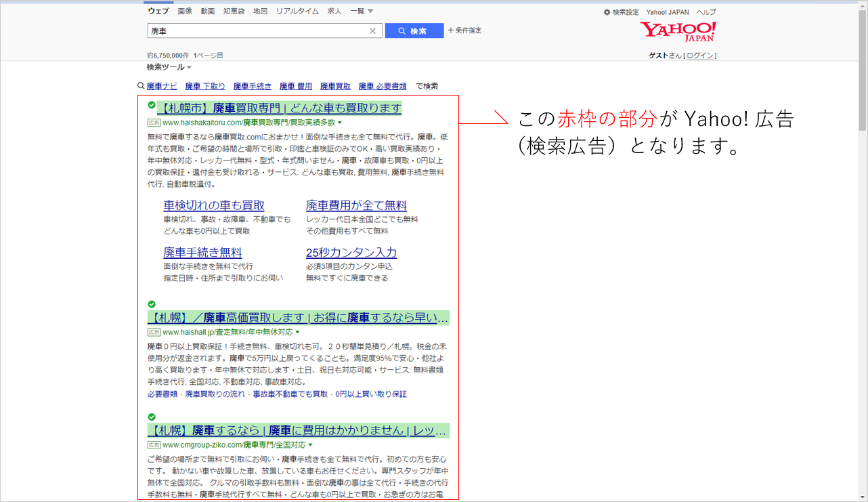Open ad title 【札幌市】廃車買取専門

[280, 108]
